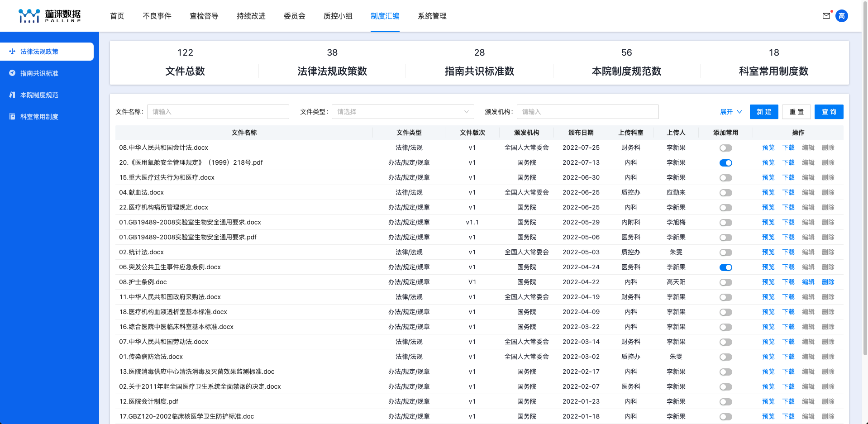Expand more filters with 展开
Viewport: 868px width, 424px height.
[731, 112]
